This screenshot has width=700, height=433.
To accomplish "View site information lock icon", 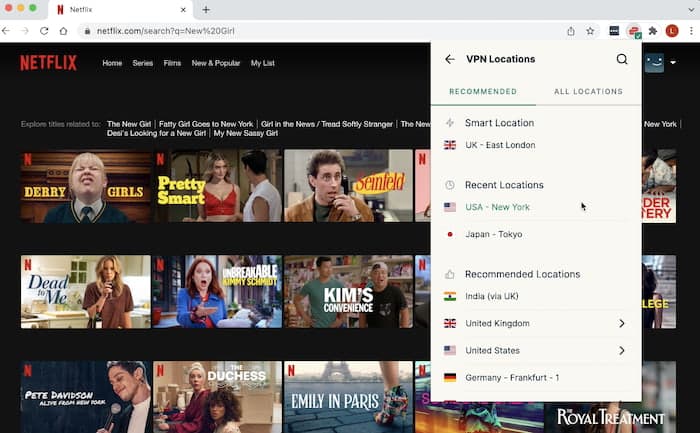I will [x=88, y=31].
